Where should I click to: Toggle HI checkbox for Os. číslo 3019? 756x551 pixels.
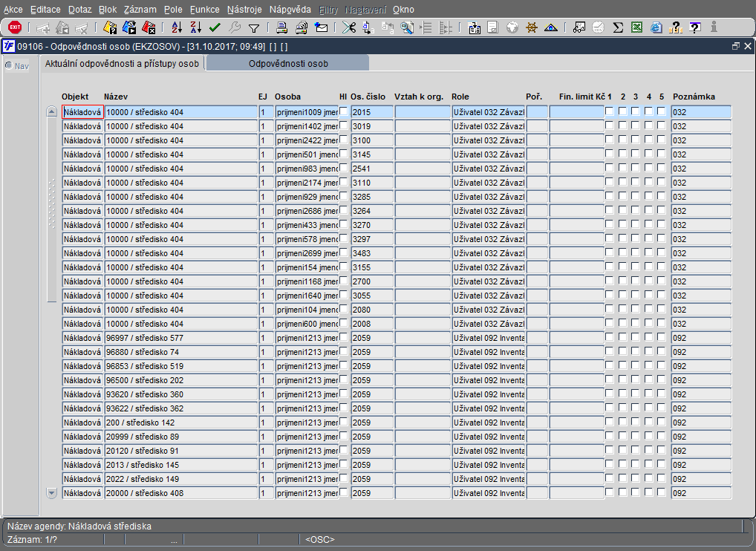(344, 125)
